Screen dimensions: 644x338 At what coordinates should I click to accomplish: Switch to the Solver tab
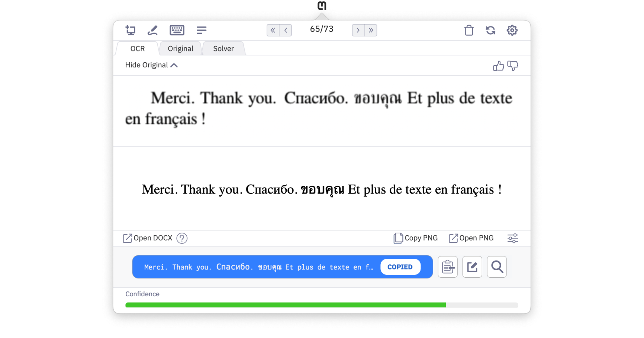[223, 48]
